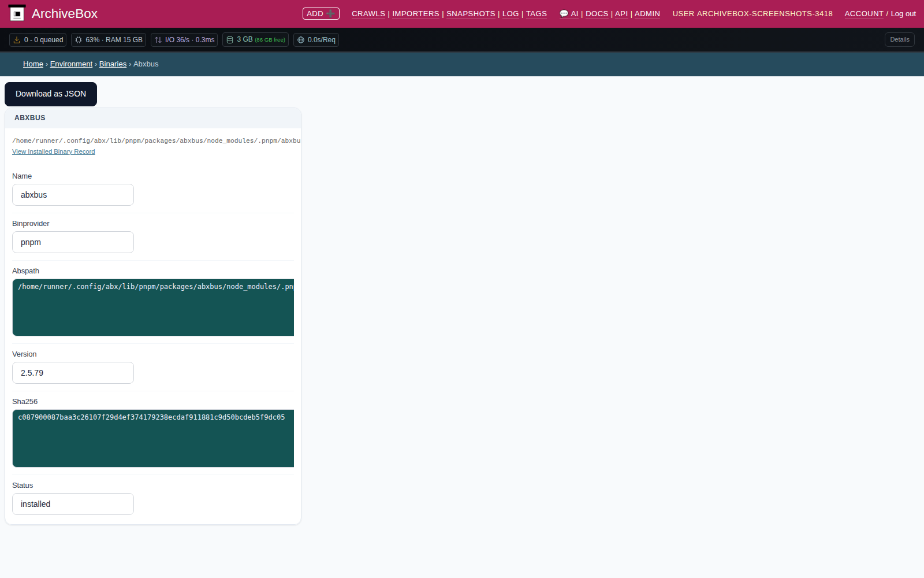Click the I/O 36/s · 0.3ms text
Screen dimensions: 924x578
[x=190, y=40]
